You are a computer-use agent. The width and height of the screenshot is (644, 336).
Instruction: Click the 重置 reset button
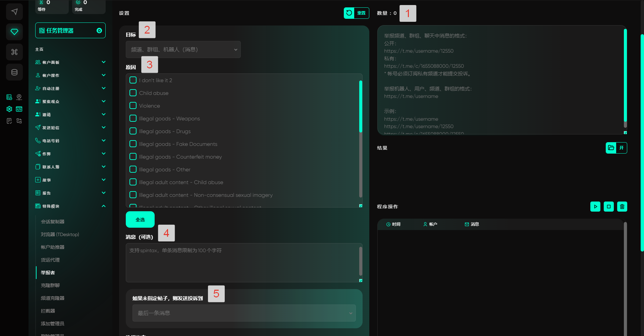click(356, 13)
